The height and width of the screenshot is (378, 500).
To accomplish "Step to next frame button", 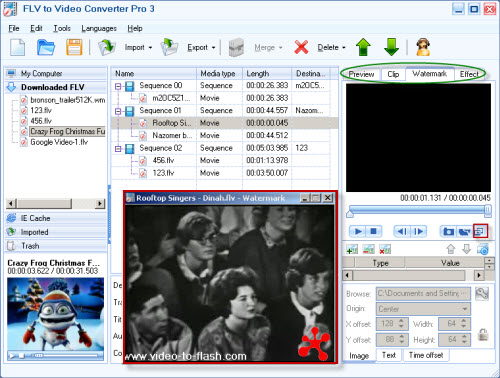I will (x=418, y=231).
